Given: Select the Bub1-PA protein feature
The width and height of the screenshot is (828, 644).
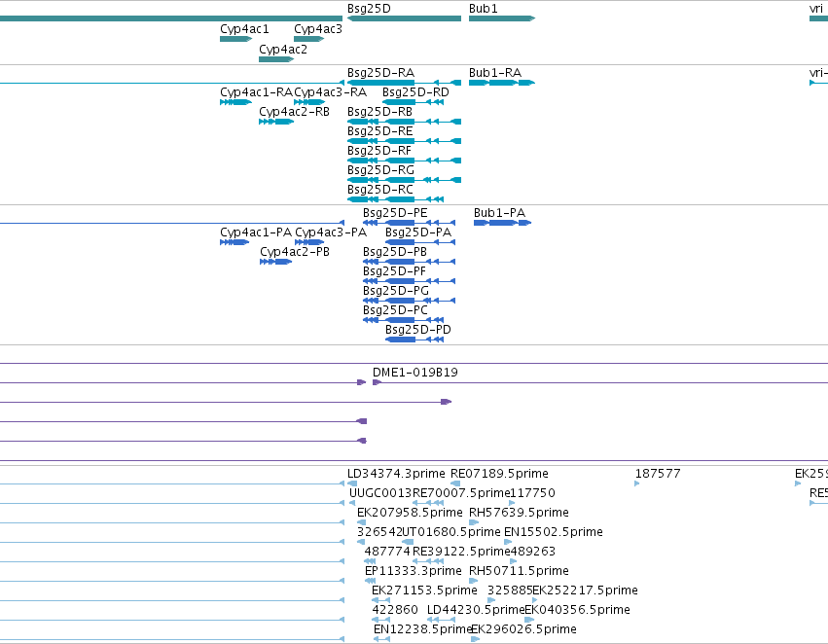Looking at the screenshot, I should click(502, 223).
